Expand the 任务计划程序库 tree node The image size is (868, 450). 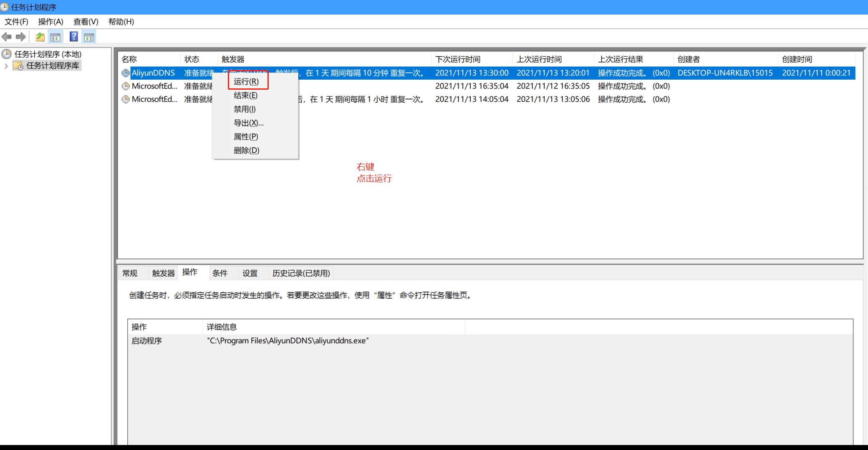tap(6, 65)
